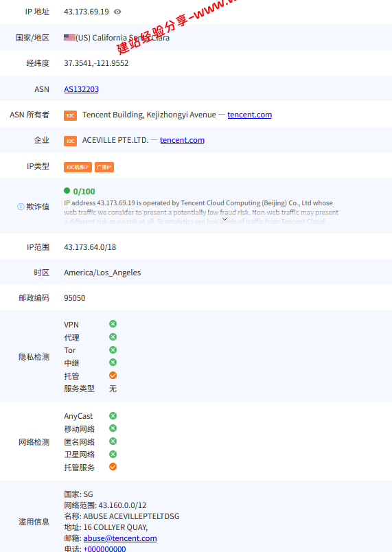Click the AnyCast status cross icon

(113, 416)
